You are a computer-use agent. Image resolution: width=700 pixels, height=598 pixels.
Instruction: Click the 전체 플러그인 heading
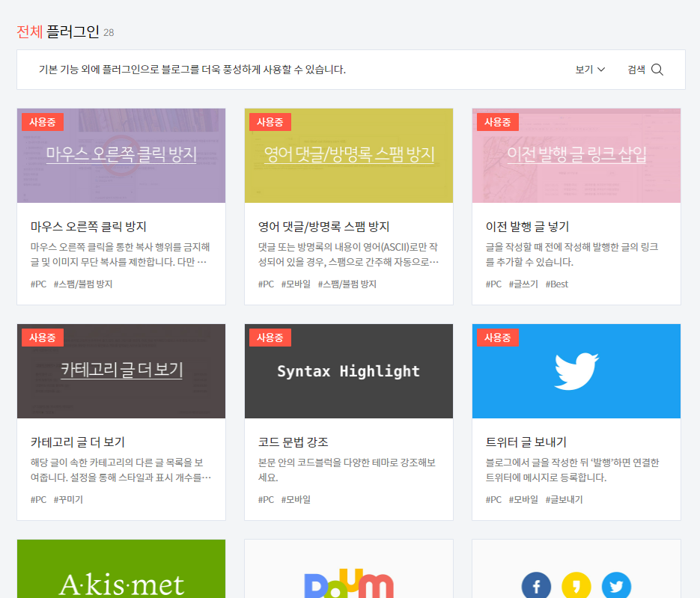coord(58,31)
